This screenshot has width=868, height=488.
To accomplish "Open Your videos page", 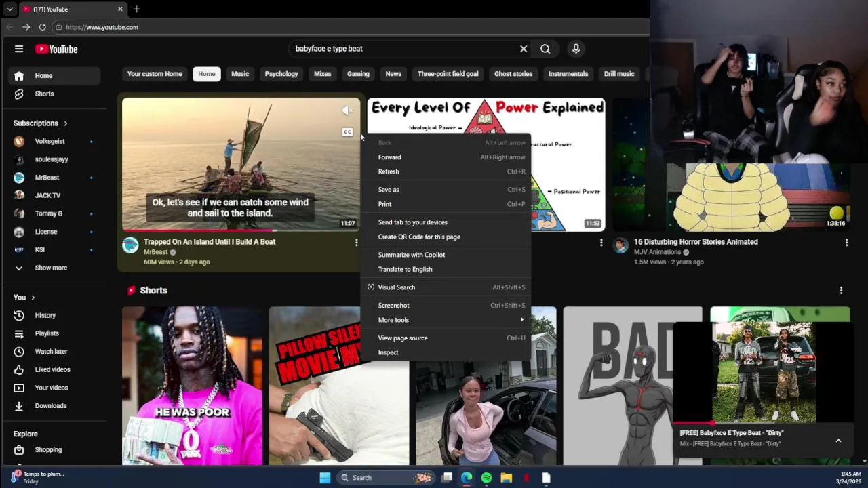I will tap(54, 388).
